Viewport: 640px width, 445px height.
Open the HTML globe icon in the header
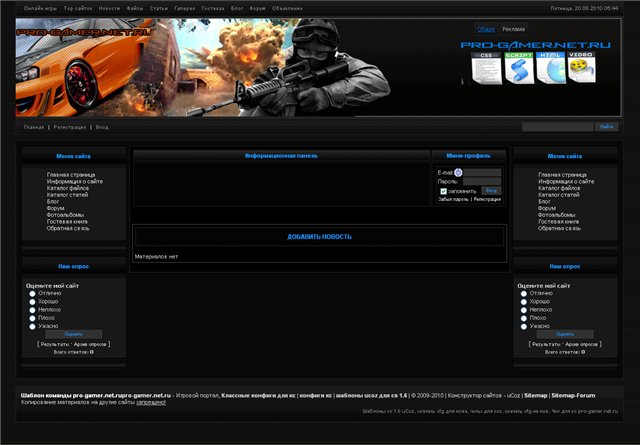(551, 68)
